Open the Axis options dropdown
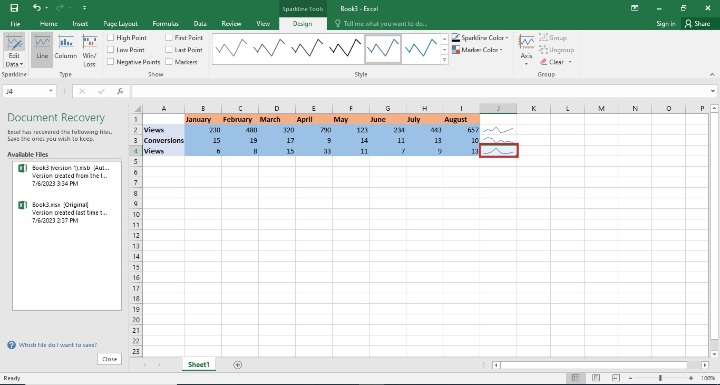 click(x=526, y=51)
